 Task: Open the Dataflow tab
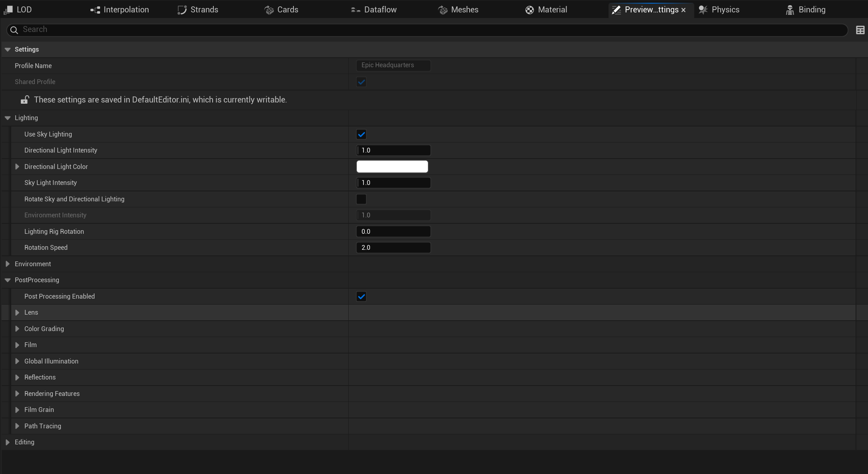coord(374,10)
